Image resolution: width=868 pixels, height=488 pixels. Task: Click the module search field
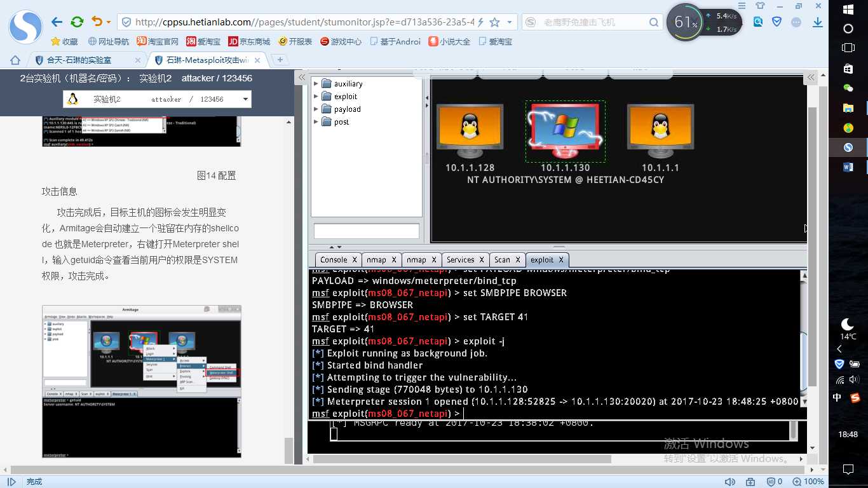(367, 231)
